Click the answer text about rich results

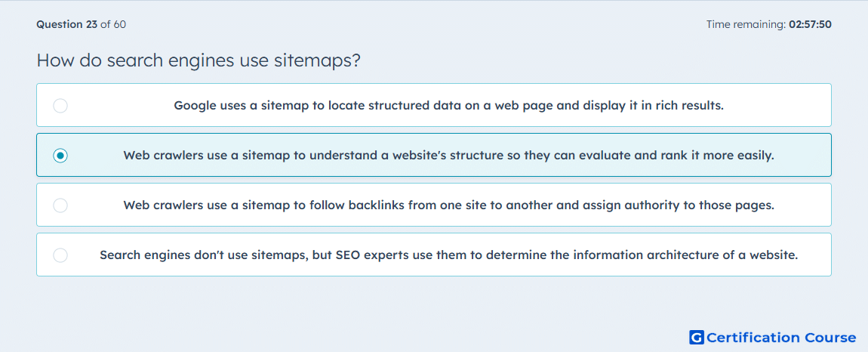pos(448,105)
